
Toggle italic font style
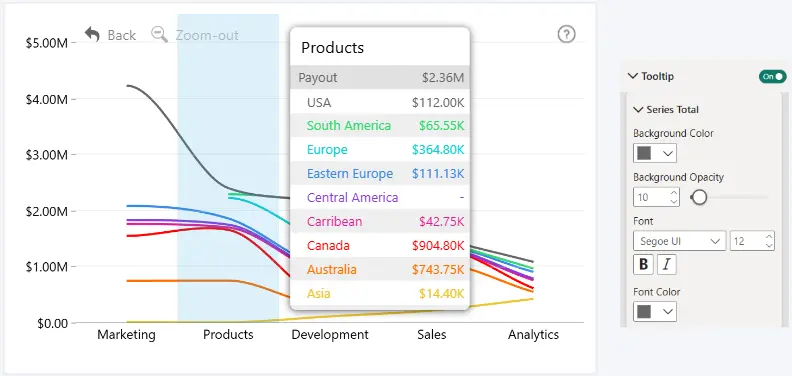tap(666, 264)
